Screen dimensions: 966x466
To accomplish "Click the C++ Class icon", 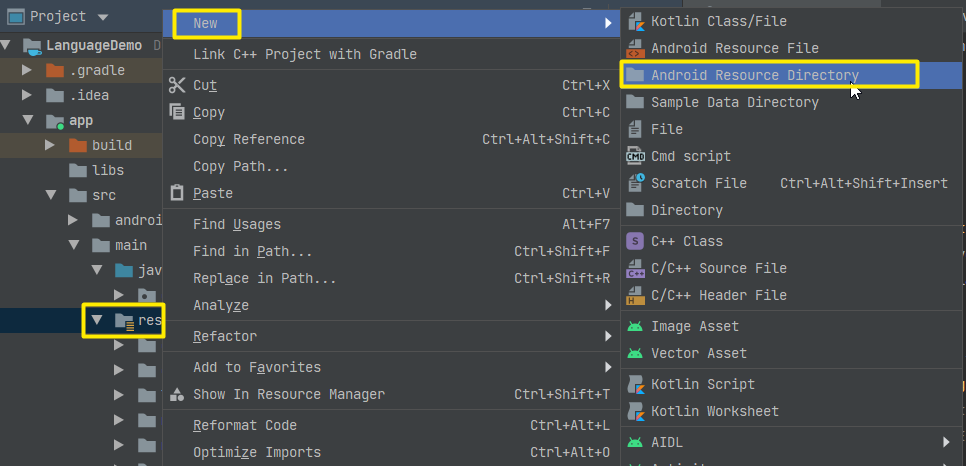I will tap(635, 241).
